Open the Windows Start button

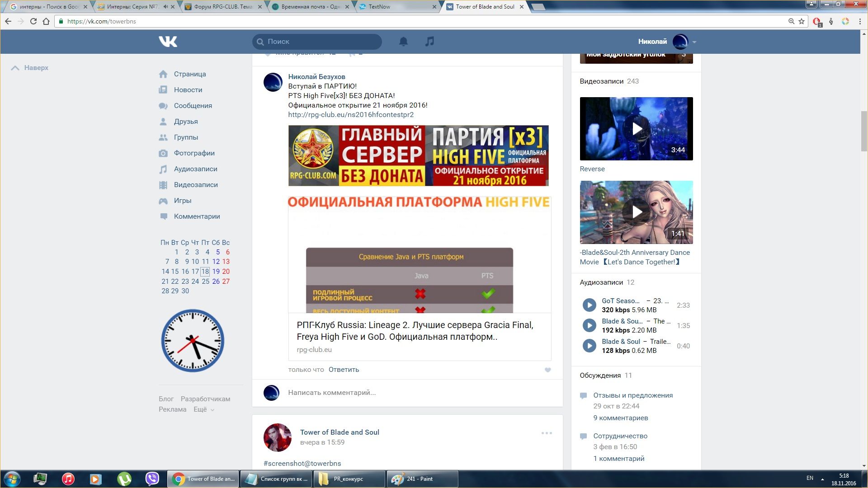(x=12, y=479)
